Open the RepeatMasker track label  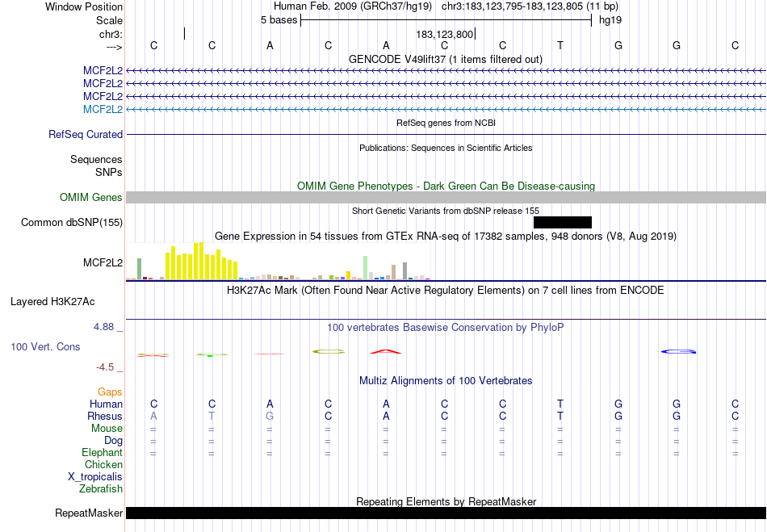89,513
